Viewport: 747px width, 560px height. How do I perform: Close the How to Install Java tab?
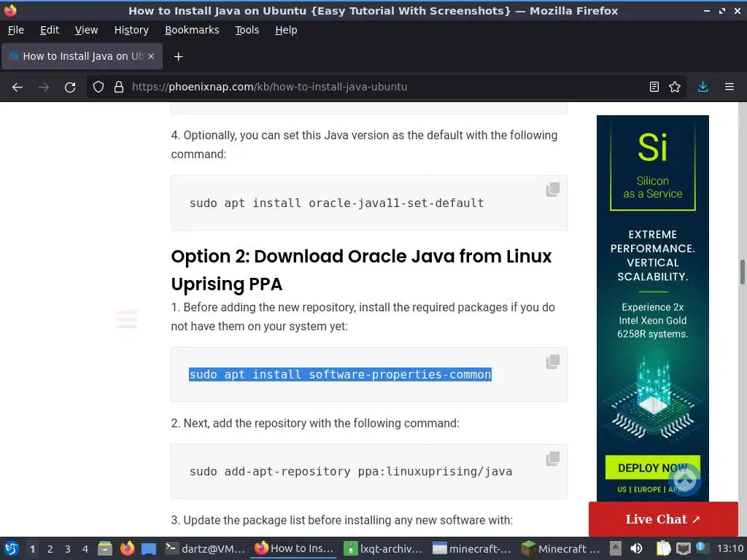pyautogui.click(x=151, y=56)
